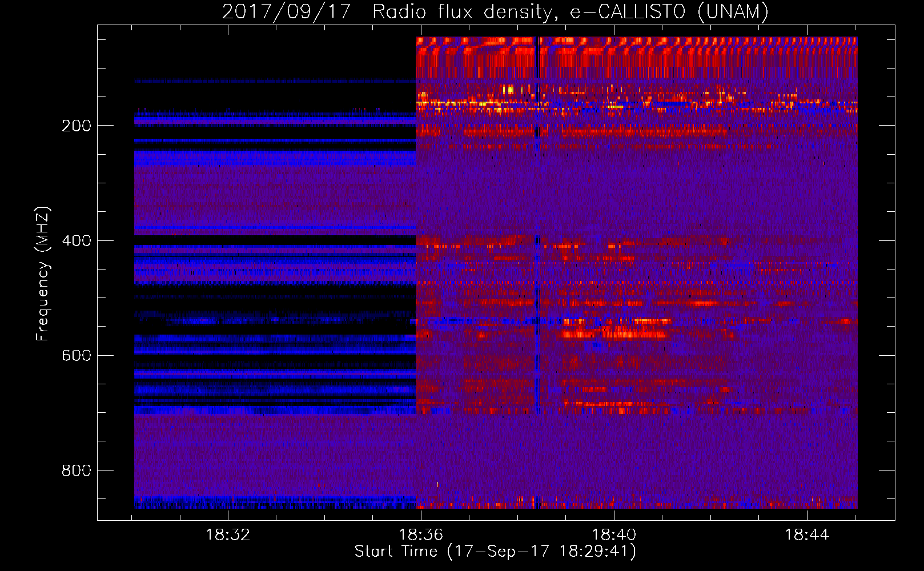The image size is (924, 571).
Task: Click the 200 frequency tick label
Action: pyautogui.click(x=77, y=126)
